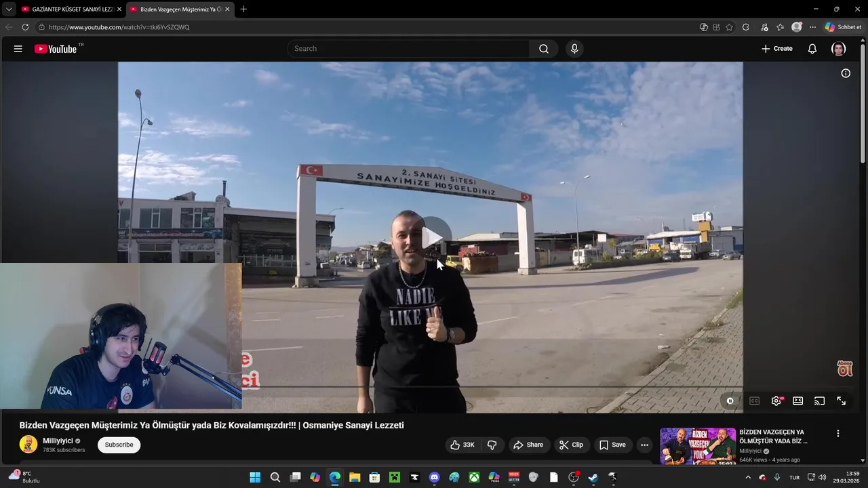This screenshot has height=488, width=868.
Task: Open Xbox app from the taskbar
Action: (474, 477)
